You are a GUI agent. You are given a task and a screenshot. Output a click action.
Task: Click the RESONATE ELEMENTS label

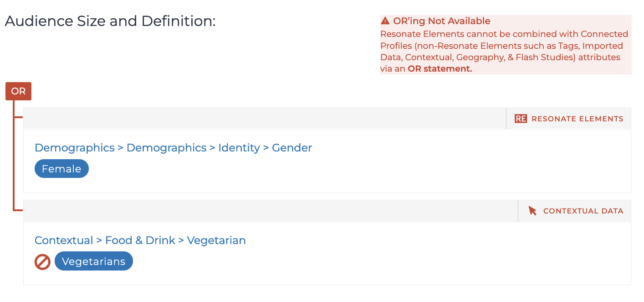pyautogui.click(x=578, y=119)
